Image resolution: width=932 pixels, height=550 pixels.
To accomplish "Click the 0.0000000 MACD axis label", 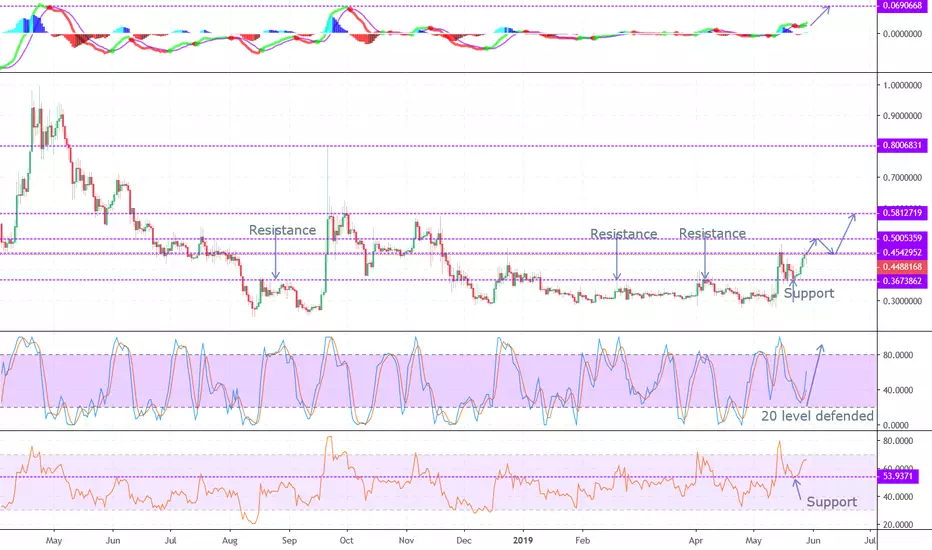I will [902, 34].
